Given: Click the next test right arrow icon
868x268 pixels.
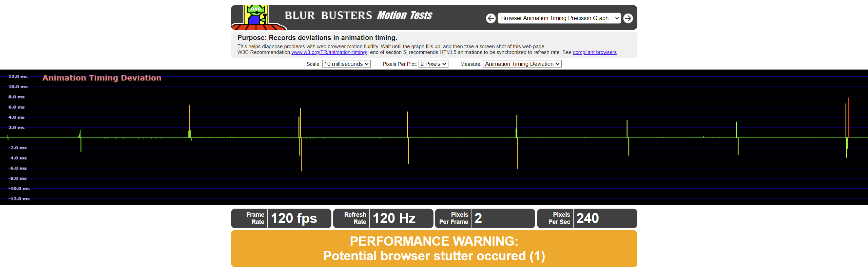Looking at the screenshot, I should 628,18.
